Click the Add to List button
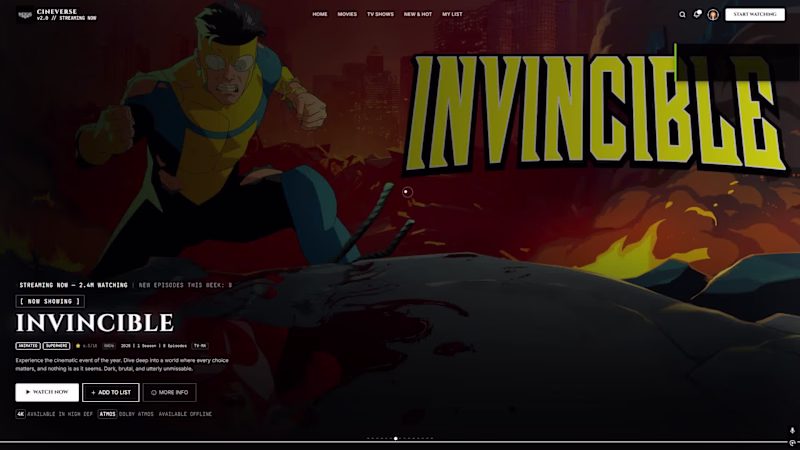Image resolution: width=800 pixels, height=450 pixels. point(111,392)
